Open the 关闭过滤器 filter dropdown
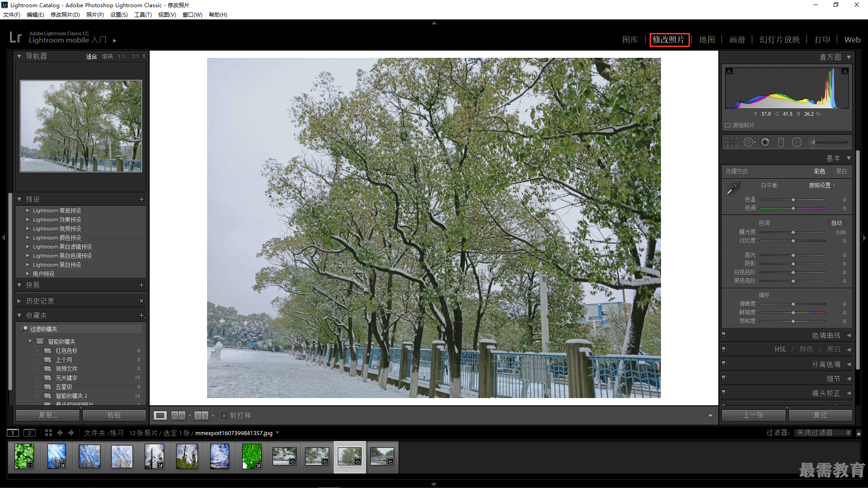This screenshot has height=488, width=868. coord(824,433)
